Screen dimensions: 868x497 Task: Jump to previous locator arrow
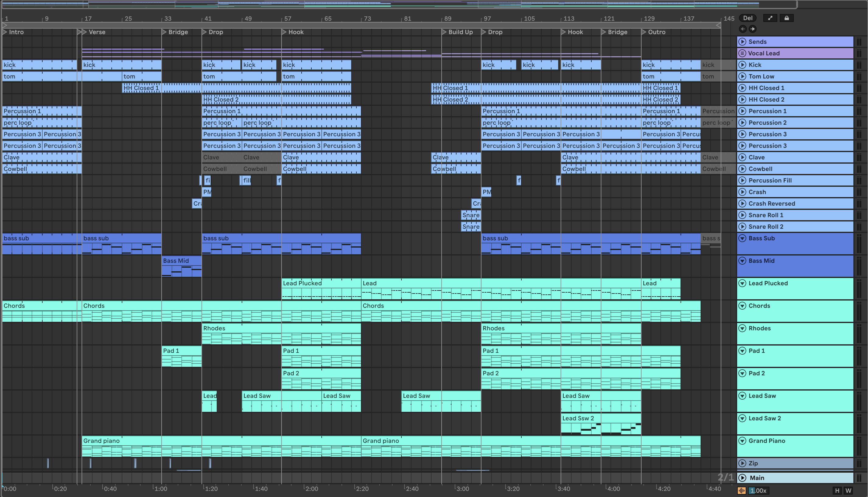click(x=743, y=29)
